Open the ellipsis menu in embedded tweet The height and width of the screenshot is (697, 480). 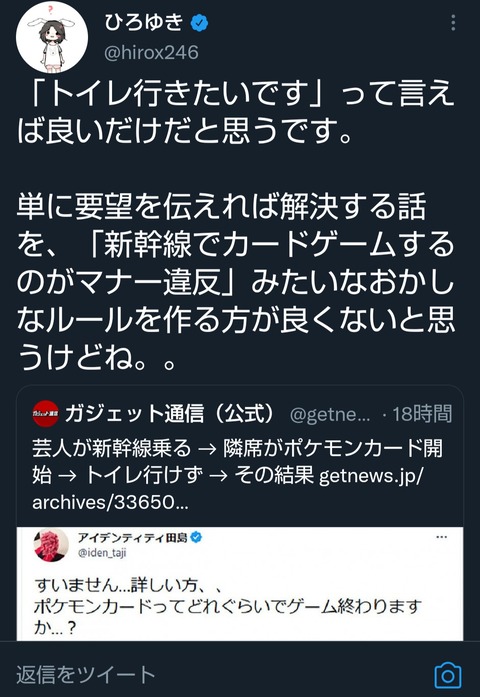pyautogui.click(x=441, y=537)
